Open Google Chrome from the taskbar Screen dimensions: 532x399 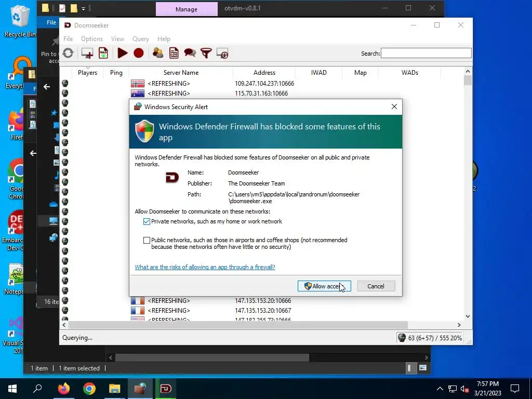(x=89, y=389)
